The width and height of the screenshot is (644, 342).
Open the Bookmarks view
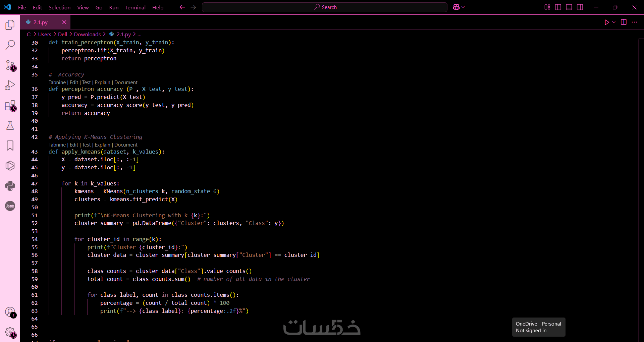pos(10,146)
